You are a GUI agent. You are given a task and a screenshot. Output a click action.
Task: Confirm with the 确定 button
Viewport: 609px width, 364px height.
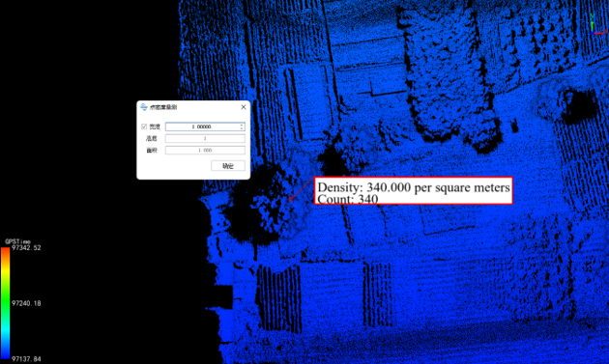coord(228,166)
